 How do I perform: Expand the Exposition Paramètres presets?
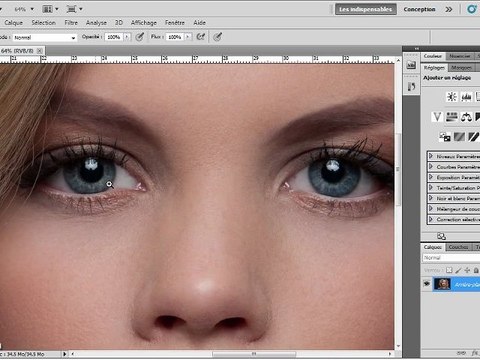tap(430, 177)
